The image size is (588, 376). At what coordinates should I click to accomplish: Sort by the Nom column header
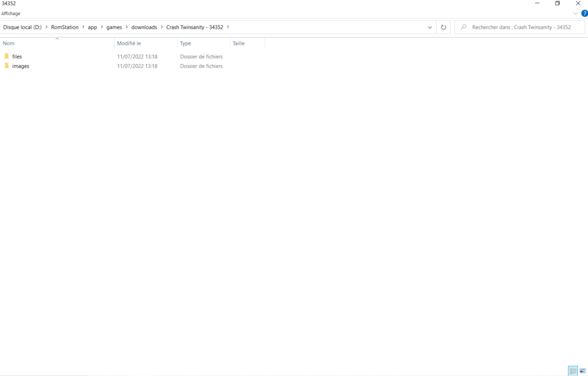pyautogui.click(x=9, y=43)
